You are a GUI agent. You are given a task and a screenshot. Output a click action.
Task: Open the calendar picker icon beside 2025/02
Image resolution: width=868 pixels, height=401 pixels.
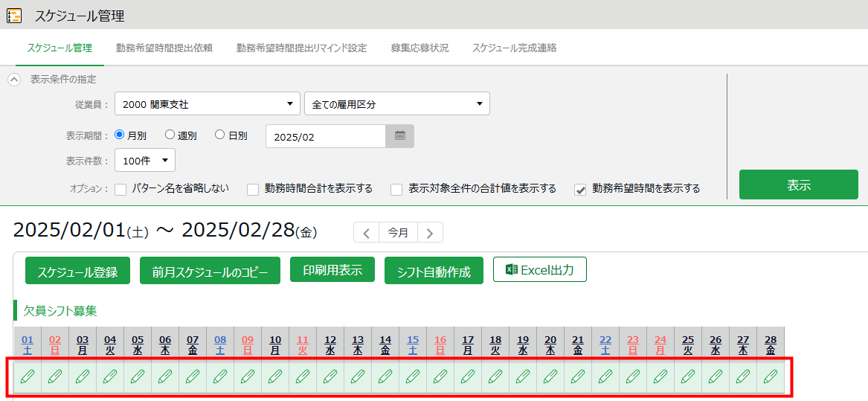coord(399,136)
